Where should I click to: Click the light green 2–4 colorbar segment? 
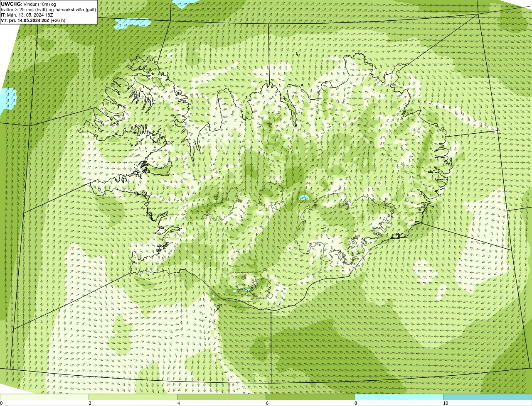pos(133,397)
